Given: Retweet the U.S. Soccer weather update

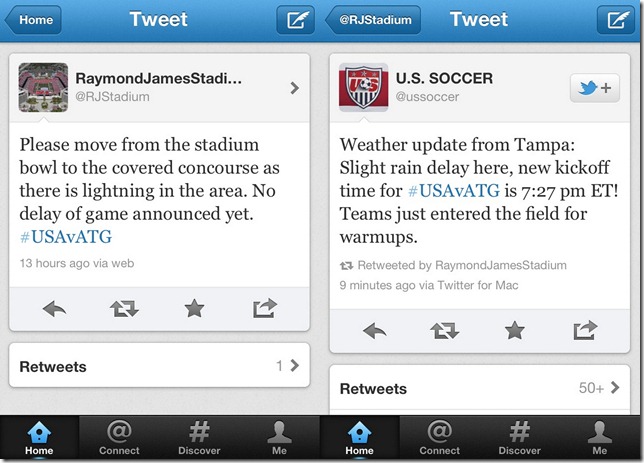Looking at the screenshot, I should point(445,329).
